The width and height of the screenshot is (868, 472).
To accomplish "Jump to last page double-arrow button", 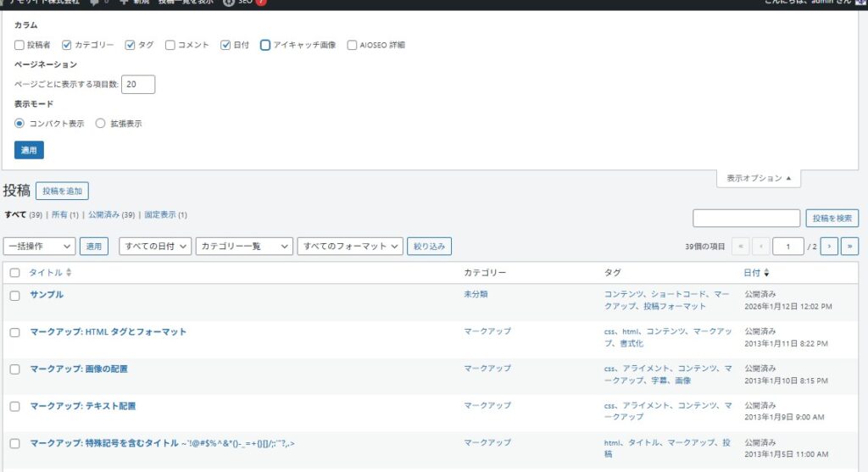I will pyautogui.click(x=849, y=247).
